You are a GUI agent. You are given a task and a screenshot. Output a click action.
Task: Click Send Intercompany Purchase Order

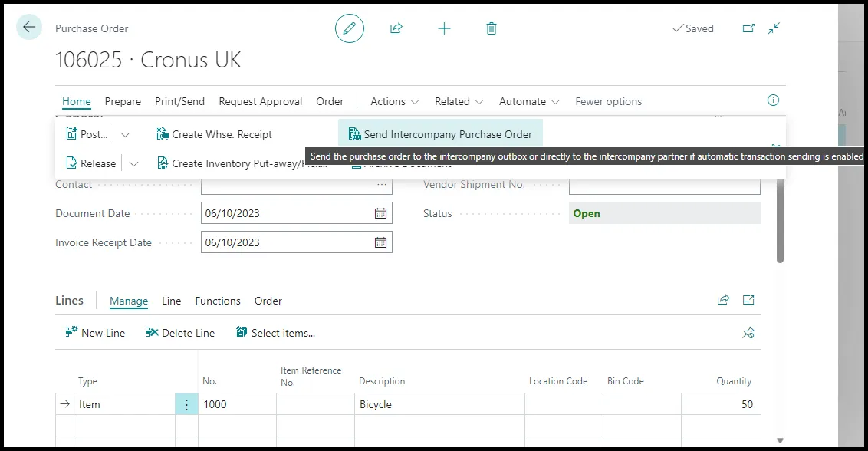pos(440,134)
